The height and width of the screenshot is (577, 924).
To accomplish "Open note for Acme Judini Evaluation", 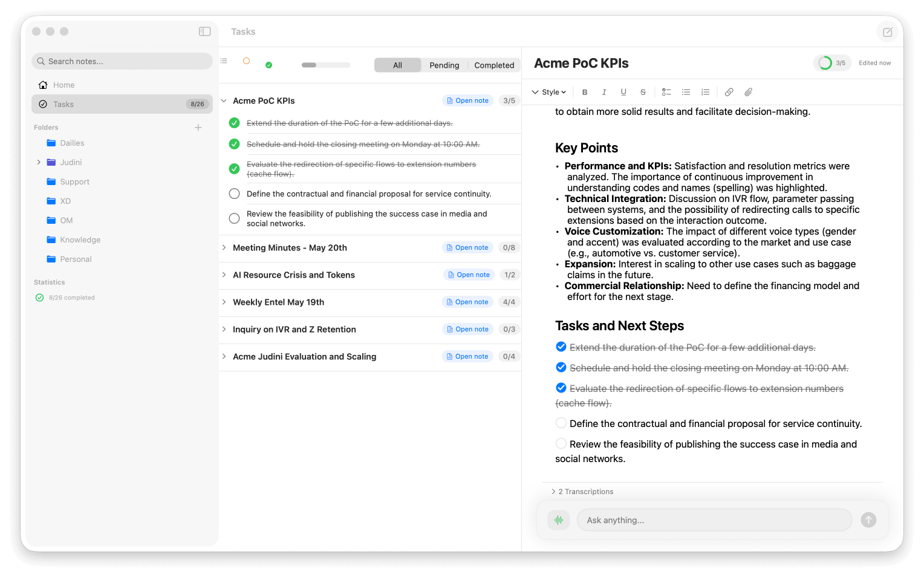I will [x=467, y=356].
